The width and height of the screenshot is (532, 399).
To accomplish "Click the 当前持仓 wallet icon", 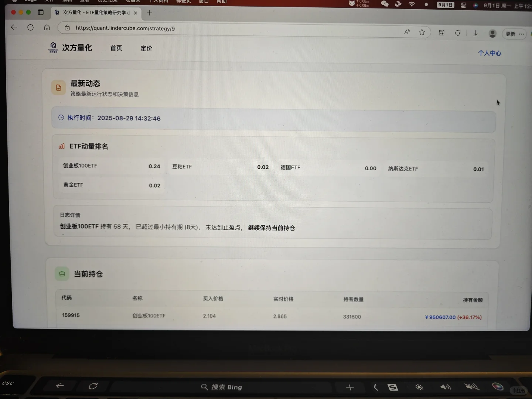I will point(62,274).
